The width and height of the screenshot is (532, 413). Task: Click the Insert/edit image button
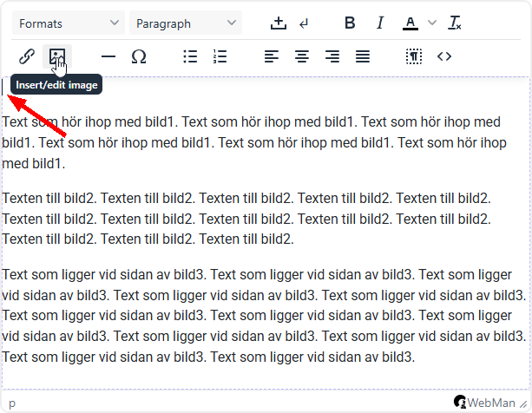pos(56,56)
